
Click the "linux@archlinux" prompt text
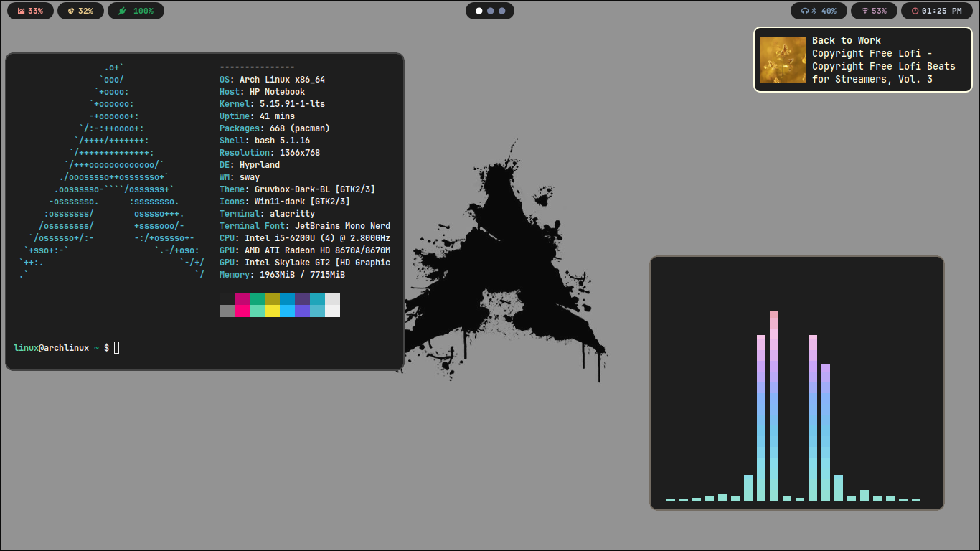(x=52, y=348)
